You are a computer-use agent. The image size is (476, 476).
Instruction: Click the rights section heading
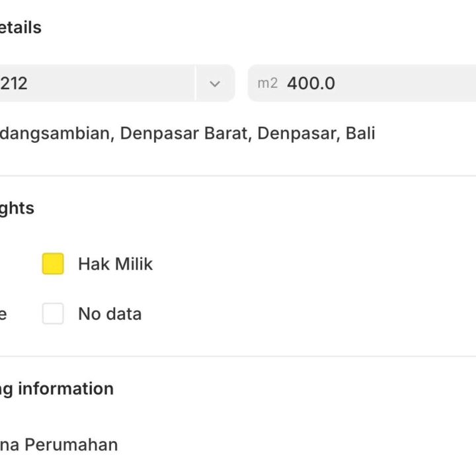tap(17, 208)
